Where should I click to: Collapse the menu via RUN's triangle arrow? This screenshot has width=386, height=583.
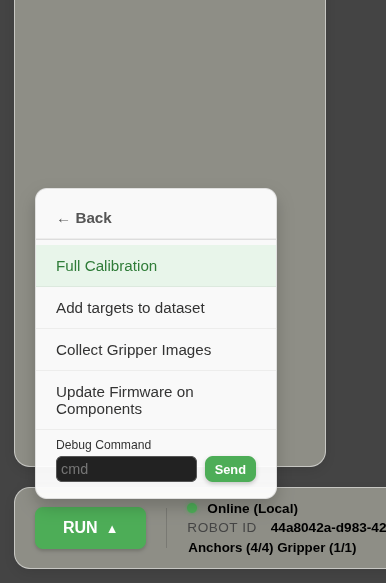pos(112,529)
